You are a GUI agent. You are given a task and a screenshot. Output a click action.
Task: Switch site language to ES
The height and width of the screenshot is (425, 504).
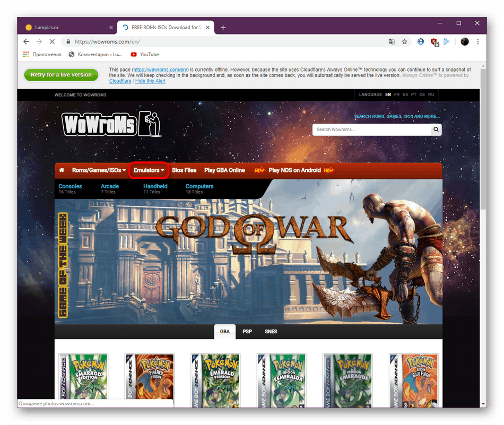click(x=405, y=94)
